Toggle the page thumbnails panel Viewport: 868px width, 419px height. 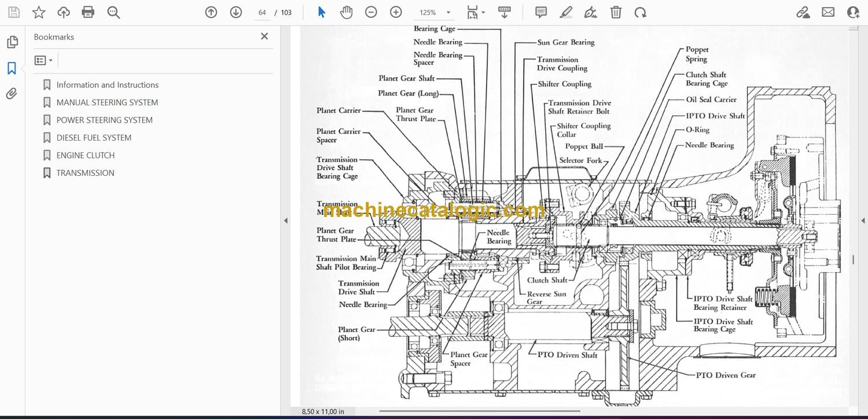[12, 42]
